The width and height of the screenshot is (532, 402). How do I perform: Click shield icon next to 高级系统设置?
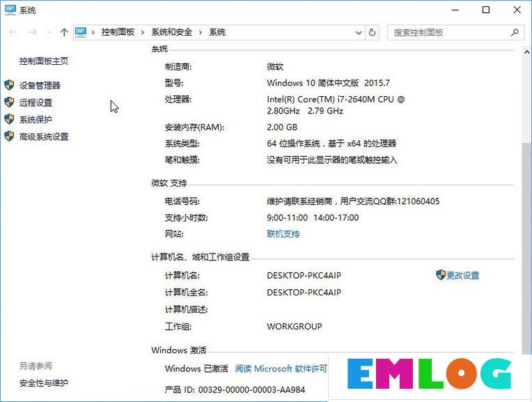tap(9, 136)
